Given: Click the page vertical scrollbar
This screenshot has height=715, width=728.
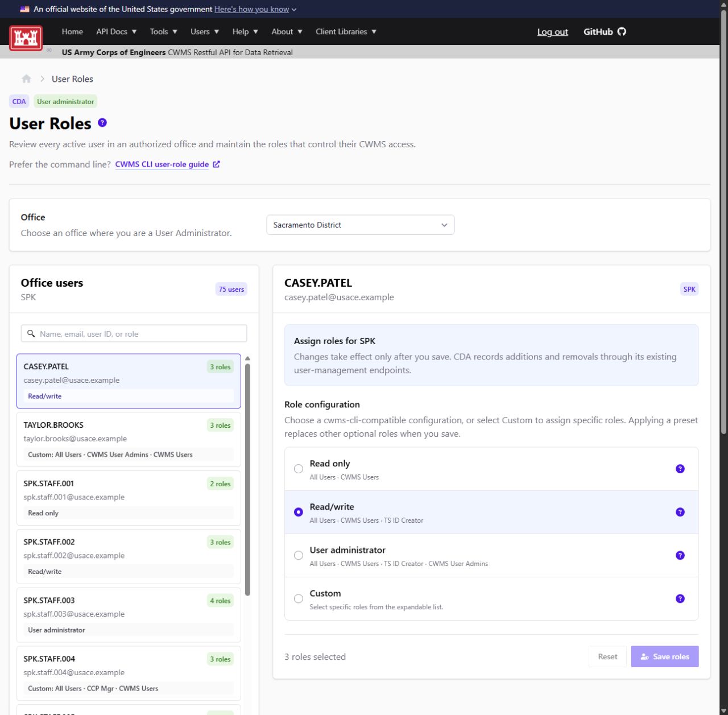Looking at the screenshot, I should [723, 222].
